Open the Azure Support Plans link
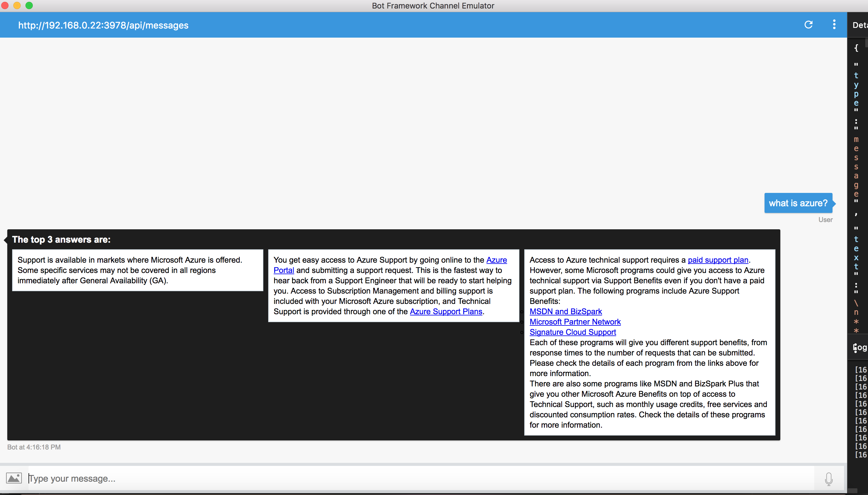This screenshot has height=495, width=868. pos(446,311)
